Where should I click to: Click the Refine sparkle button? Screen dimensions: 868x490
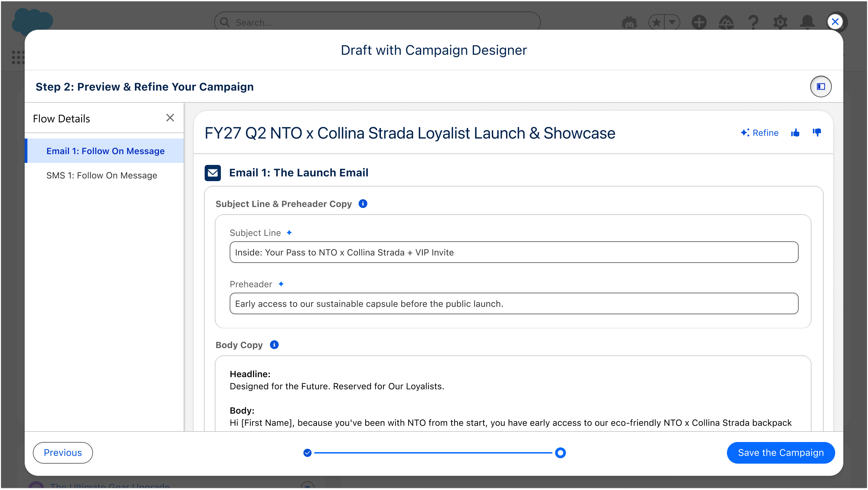(759, 133)
